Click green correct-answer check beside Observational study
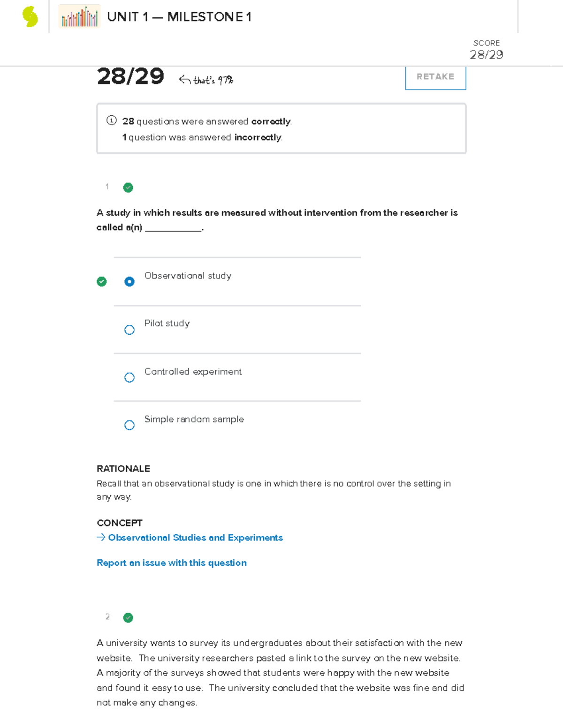This screenshot has width=563, height=728. point(101,281)
